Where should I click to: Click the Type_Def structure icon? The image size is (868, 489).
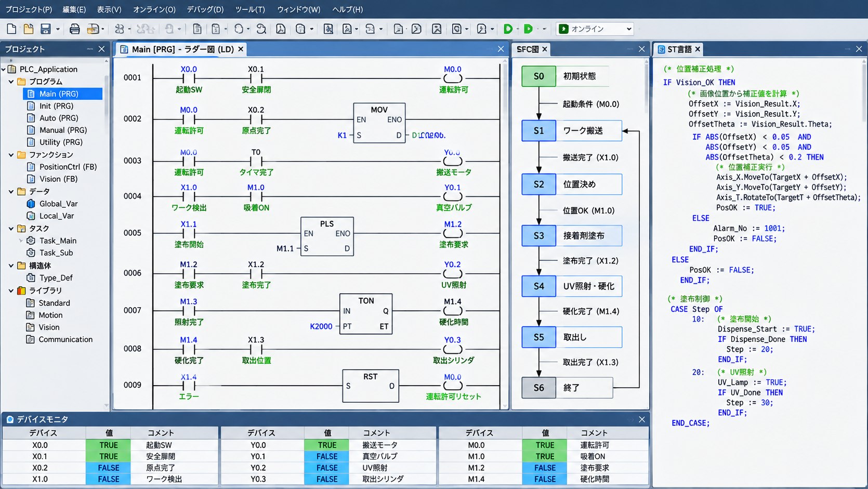click(31, 277)
